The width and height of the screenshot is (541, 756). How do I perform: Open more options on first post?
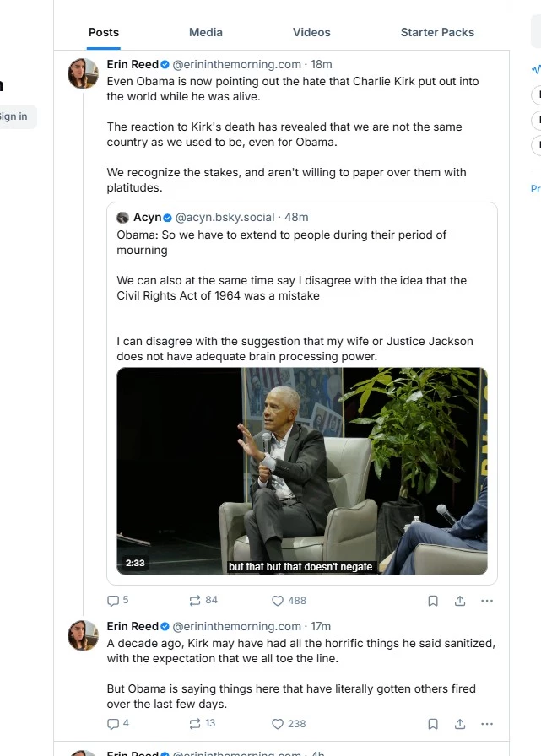pyautogui.click(x=487, y=601)
